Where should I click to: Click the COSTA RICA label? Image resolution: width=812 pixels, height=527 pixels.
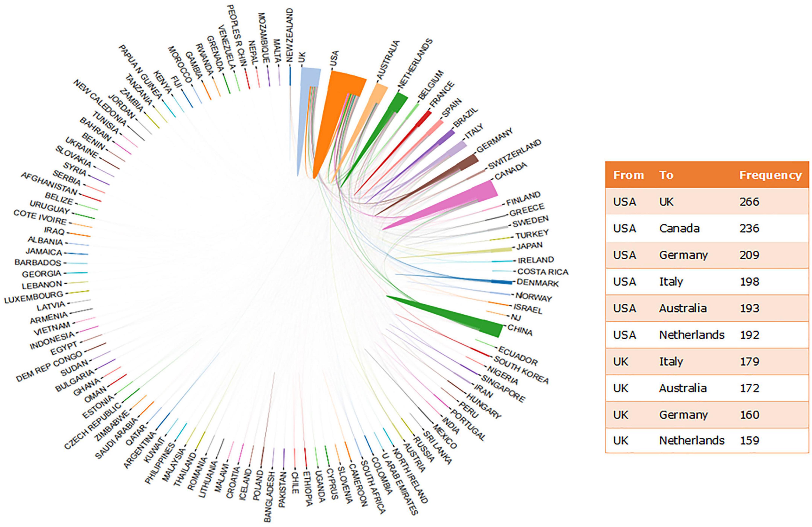[x=543, y=272]
